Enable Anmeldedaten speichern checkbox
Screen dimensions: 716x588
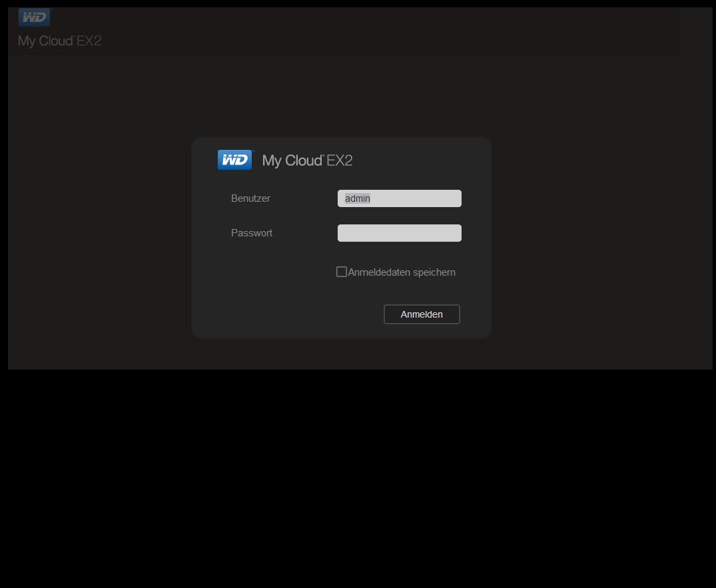point(341,272)
